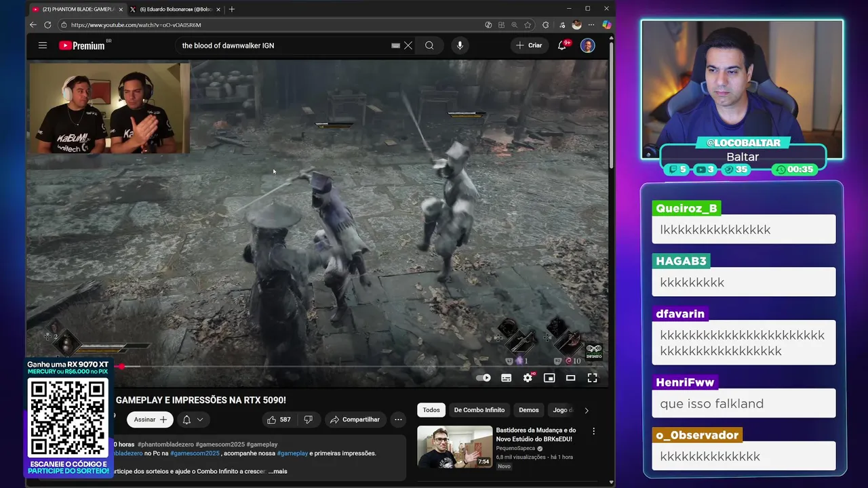Viewport: 868px width, 488px height.
Task: Toggle autoplay switch in video player
Action: click(483, 378)
